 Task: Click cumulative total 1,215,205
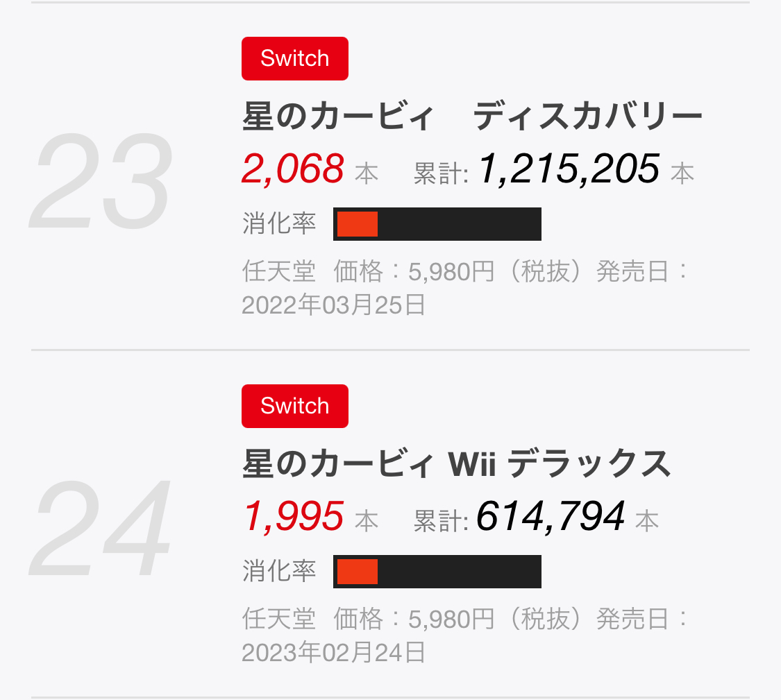pos(569,169)
